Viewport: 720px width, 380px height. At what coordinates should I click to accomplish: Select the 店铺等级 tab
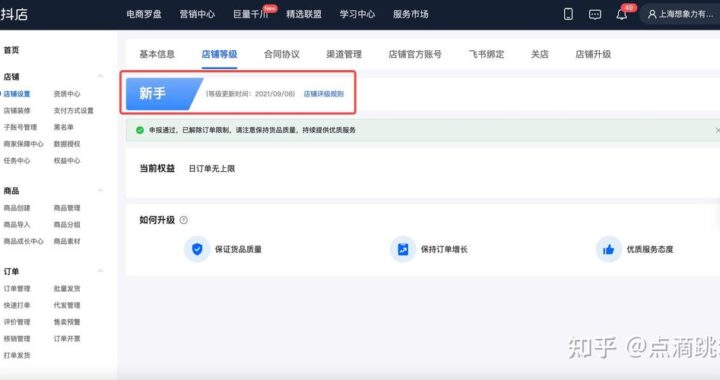coord(219,54)
